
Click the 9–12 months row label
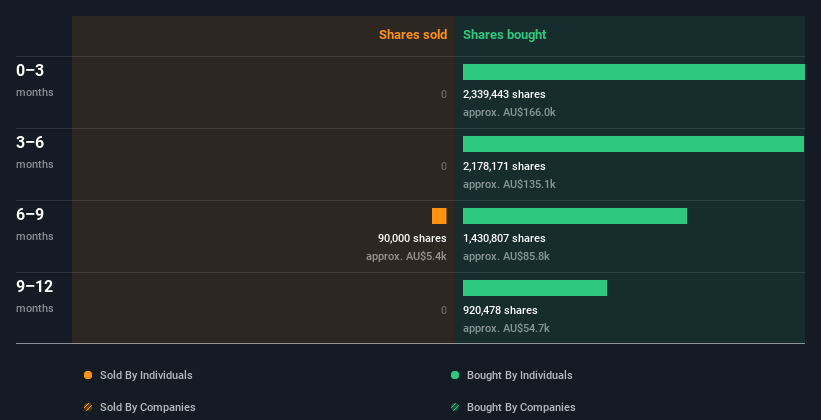(35, 296)
